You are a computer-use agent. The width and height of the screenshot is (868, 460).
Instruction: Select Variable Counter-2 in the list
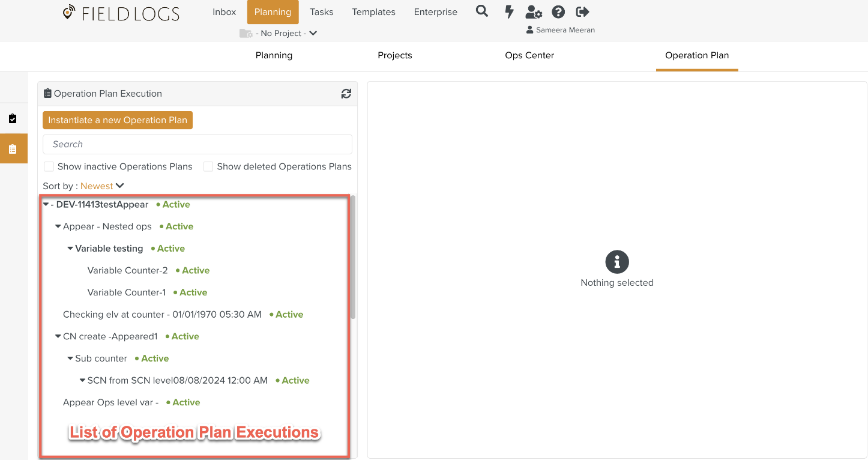127,271
